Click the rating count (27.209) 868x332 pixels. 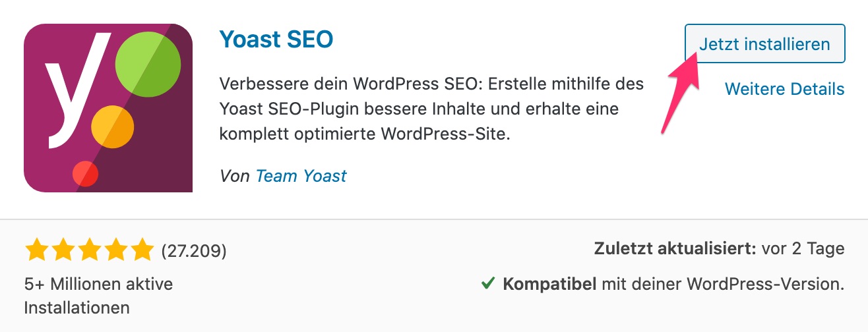(194, 251)
